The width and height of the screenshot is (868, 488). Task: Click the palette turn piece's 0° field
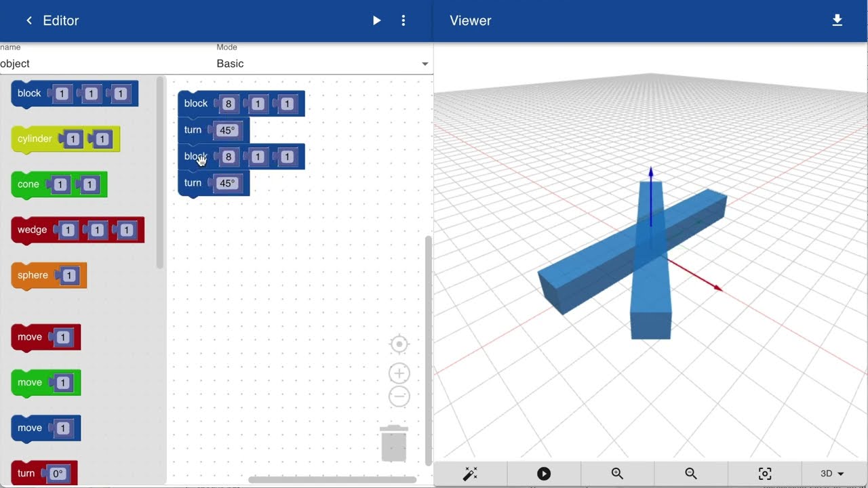pyautogui.click(x=58, y=474)
